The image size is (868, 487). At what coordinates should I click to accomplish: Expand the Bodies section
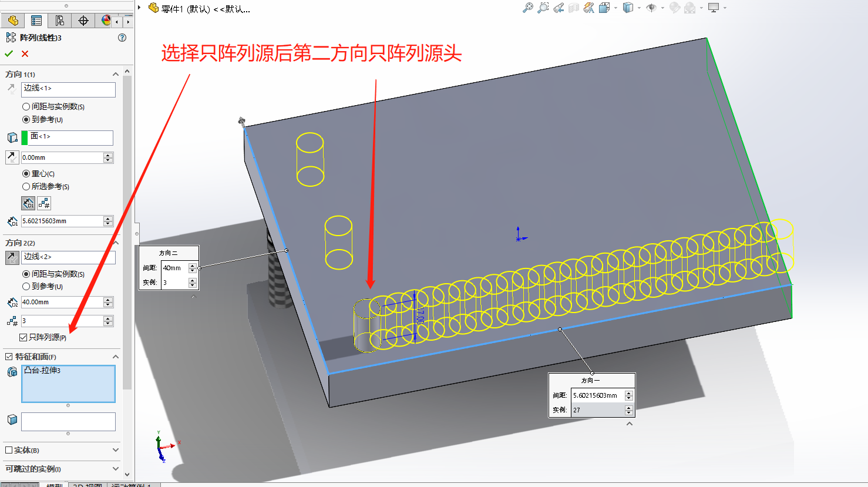coord(116,450)
